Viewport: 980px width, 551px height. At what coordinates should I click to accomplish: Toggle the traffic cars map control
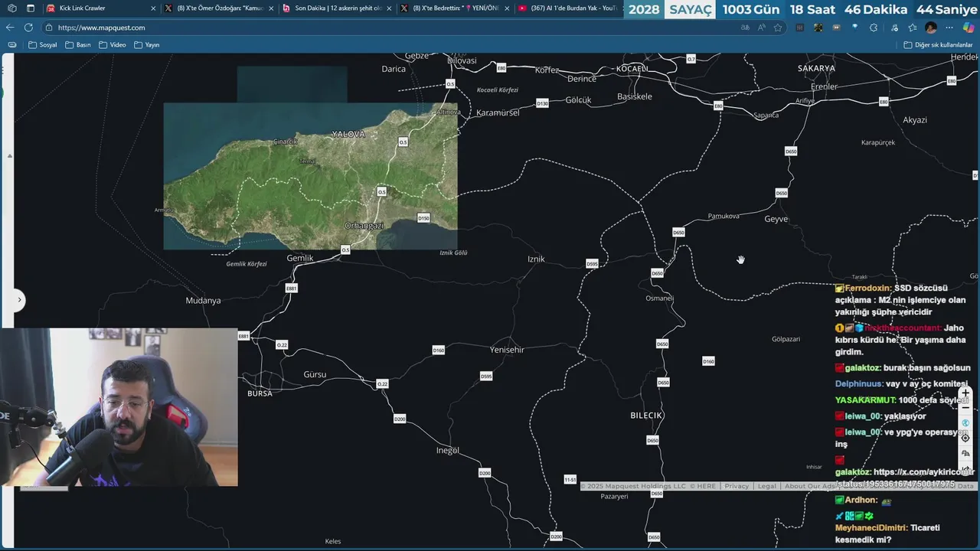(965, 454)
